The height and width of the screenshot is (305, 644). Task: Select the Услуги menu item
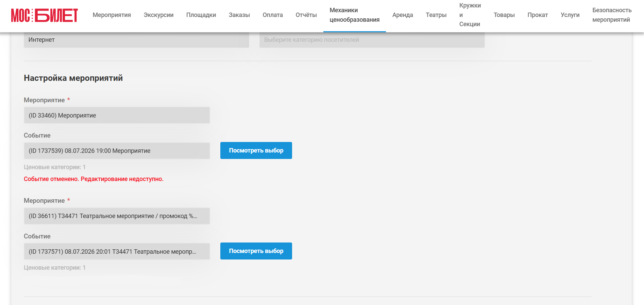tap(570, 15)
